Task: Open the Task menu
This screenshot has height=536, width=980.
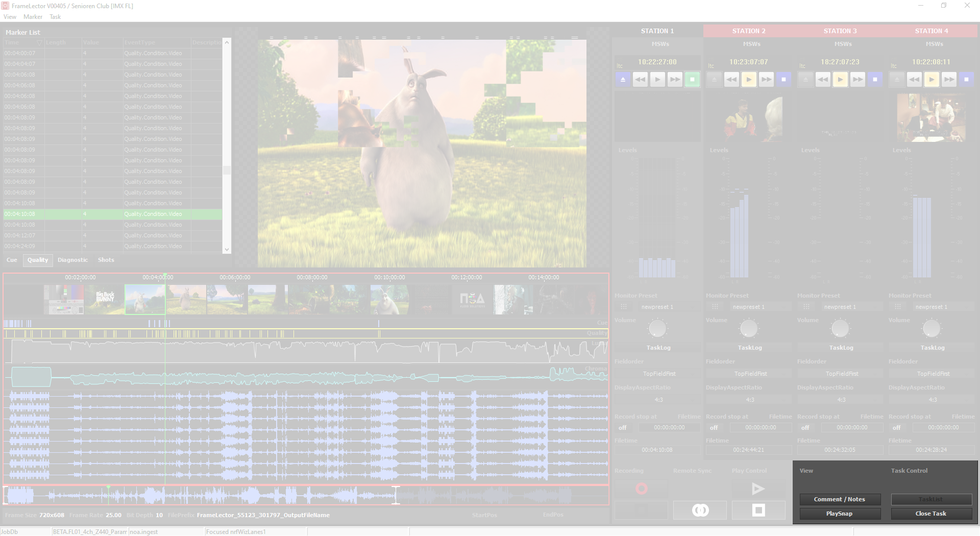Action: click(55, 17)
